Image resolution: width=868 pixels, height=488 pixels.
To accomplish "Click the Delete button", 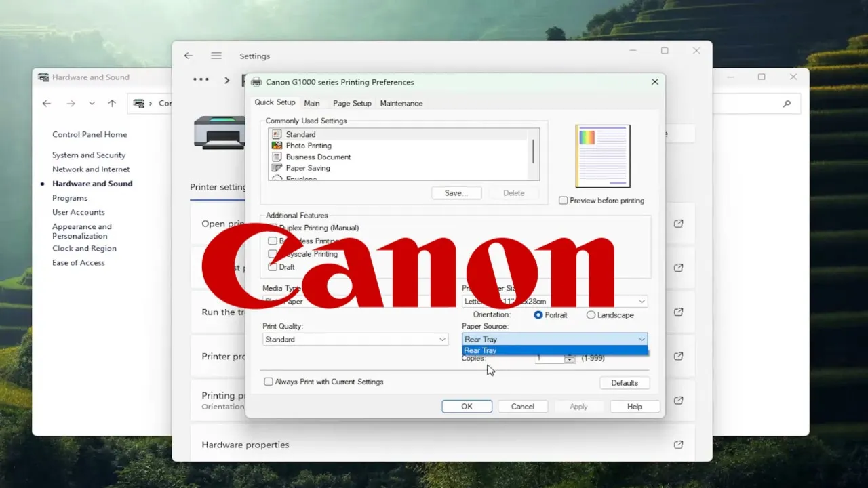I will click(514, 193).
